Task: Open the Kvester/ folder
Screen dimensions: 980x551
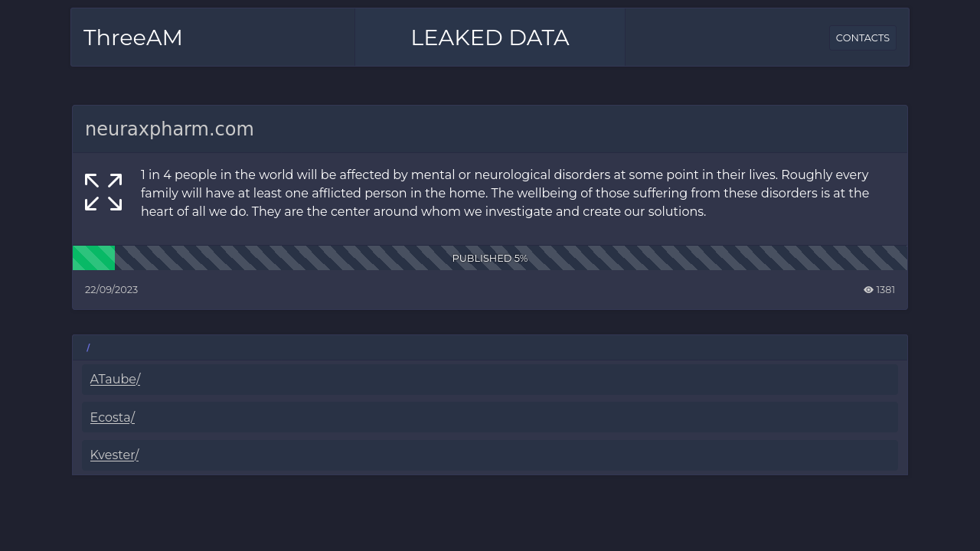Action: coord(114,455)
